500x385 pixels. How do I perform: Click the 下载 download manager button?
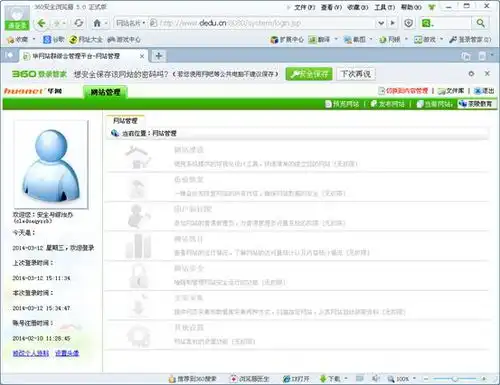pos(330,379)
